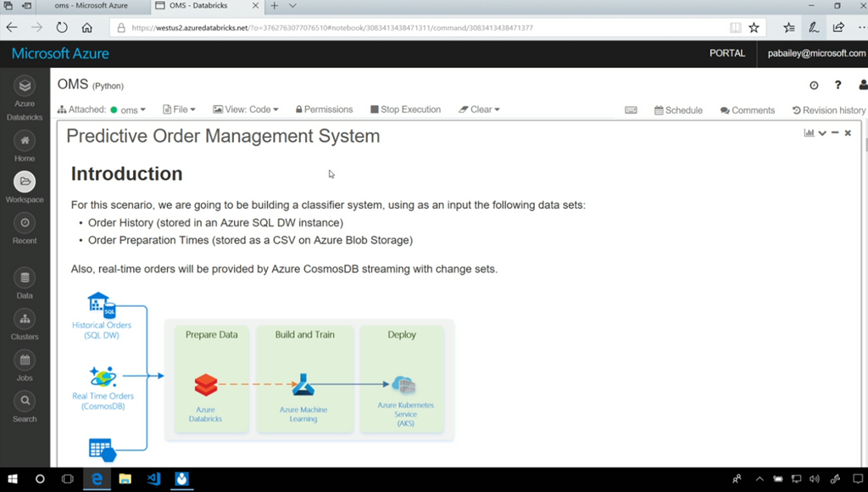Open Permissions dialog

point(325,109)
